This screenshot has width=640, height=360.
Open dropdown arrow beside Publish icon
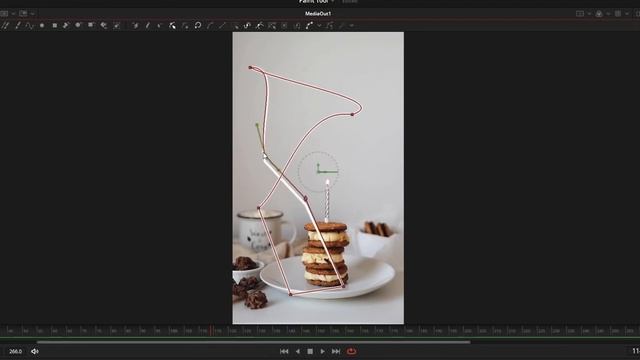pos(319,25)
